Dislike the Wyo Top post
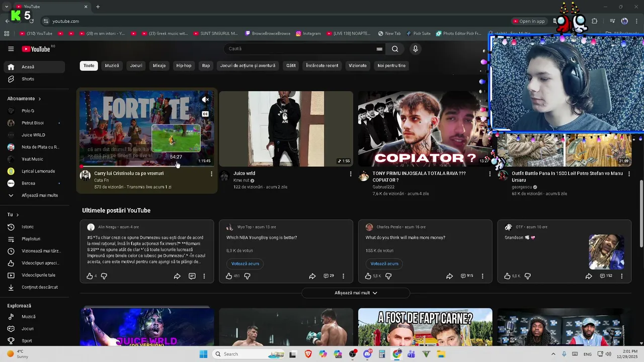This screenshot has height=362, width=644. [247, 276]
